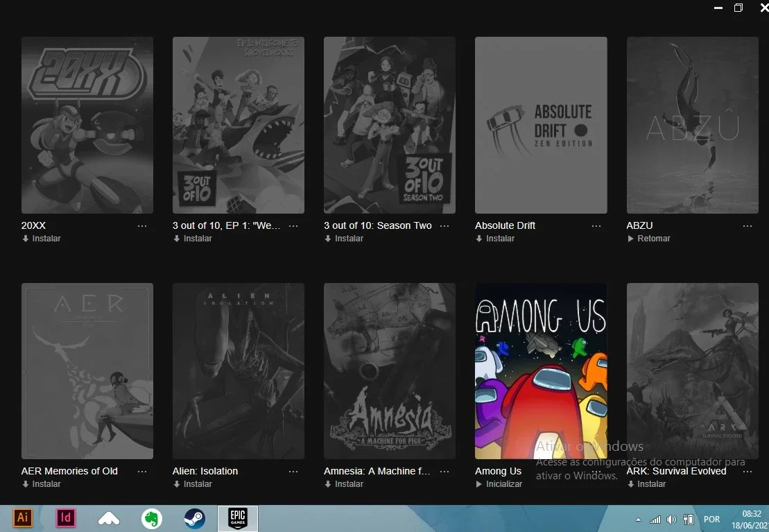Screen dimensions: 769x532
Task: Open Amnesia: A Machine for Pigs cover
Action: pos(390,371)
